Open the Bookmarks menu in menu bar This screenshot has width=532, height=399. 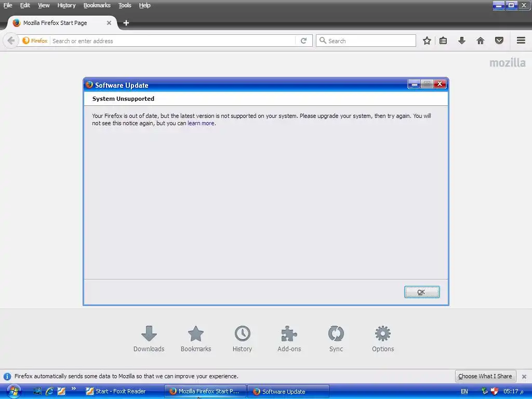pos(97,5)
